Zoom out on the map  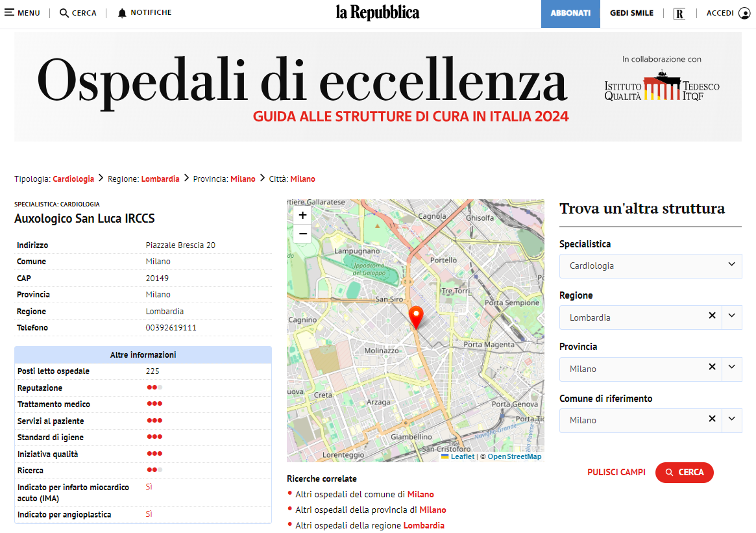pos(302,234)
